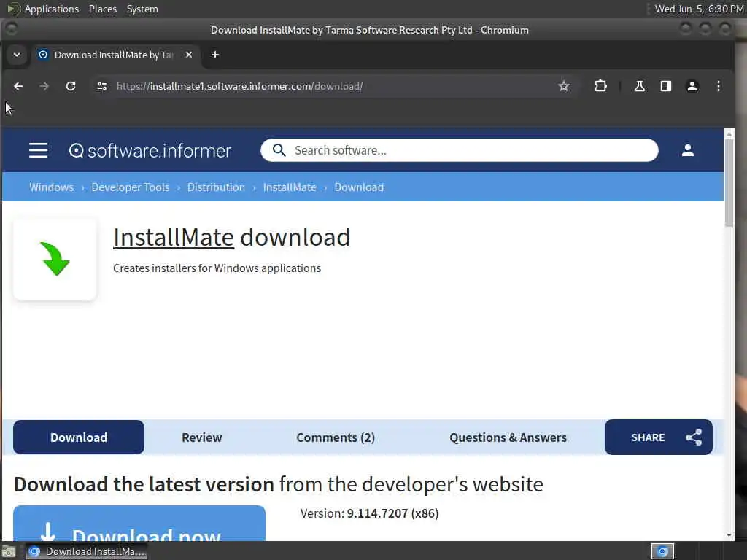The width and height of the screenshot is (747, 560).
Task: Expand the tab search dropdown
Action: tap(17, 55)
